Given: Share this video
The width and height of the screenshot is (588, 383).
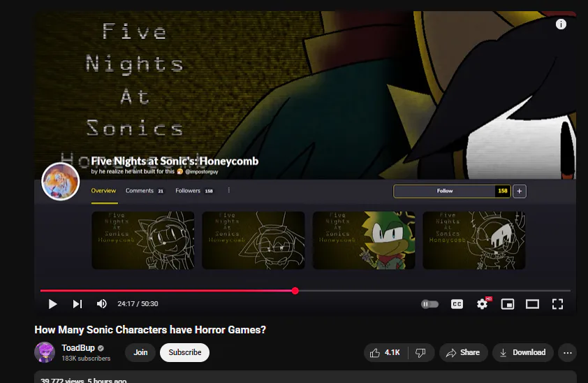Looking at the screenshot, I should pos(463,353).
